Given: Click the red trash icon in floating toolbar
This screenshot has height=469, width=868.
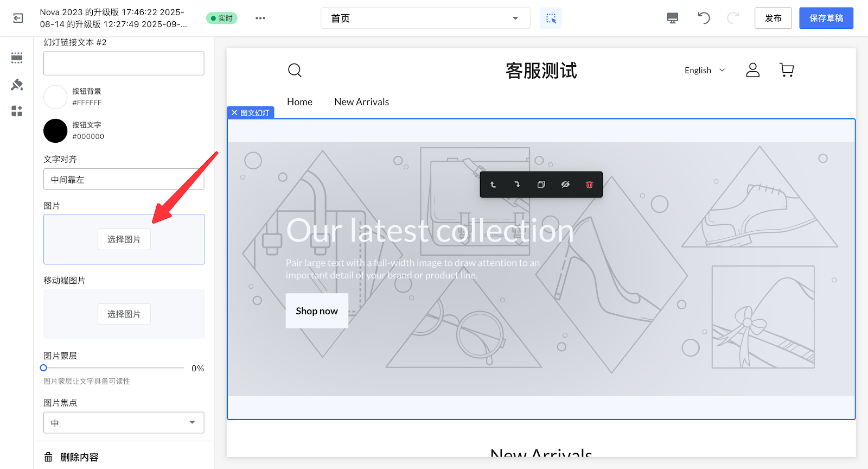Looking at the screenshot, I should pos(589,185).
